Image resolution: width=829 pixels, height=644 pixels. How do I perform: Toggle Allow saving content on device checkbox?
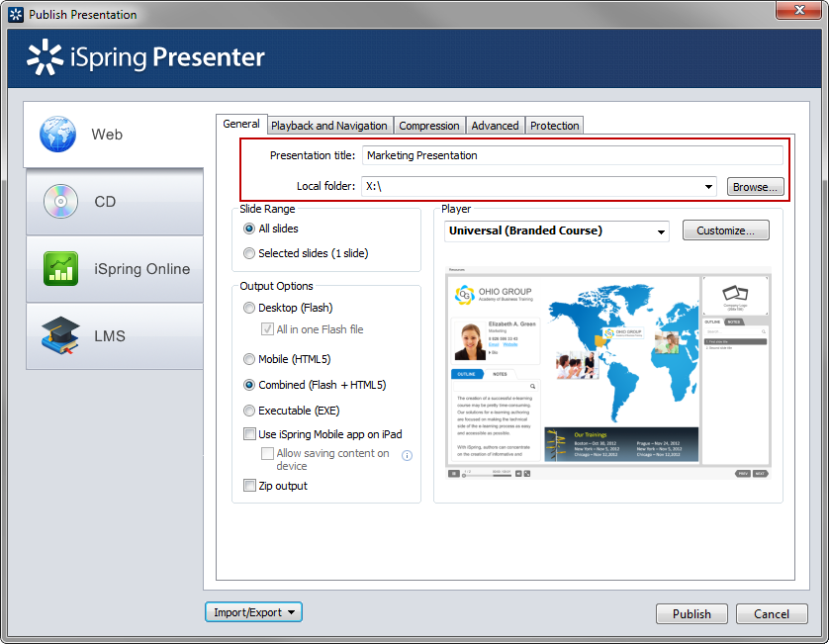point(267,454)
